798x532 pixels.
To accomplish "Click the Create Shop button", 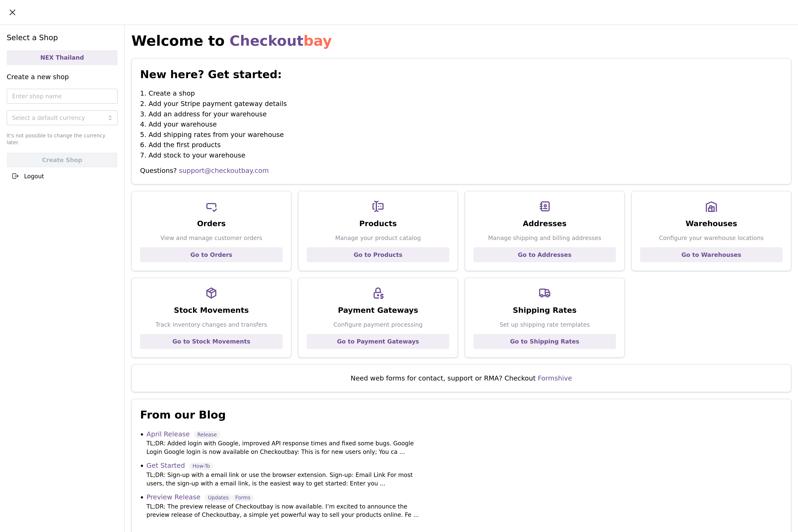I will (62, 160).
